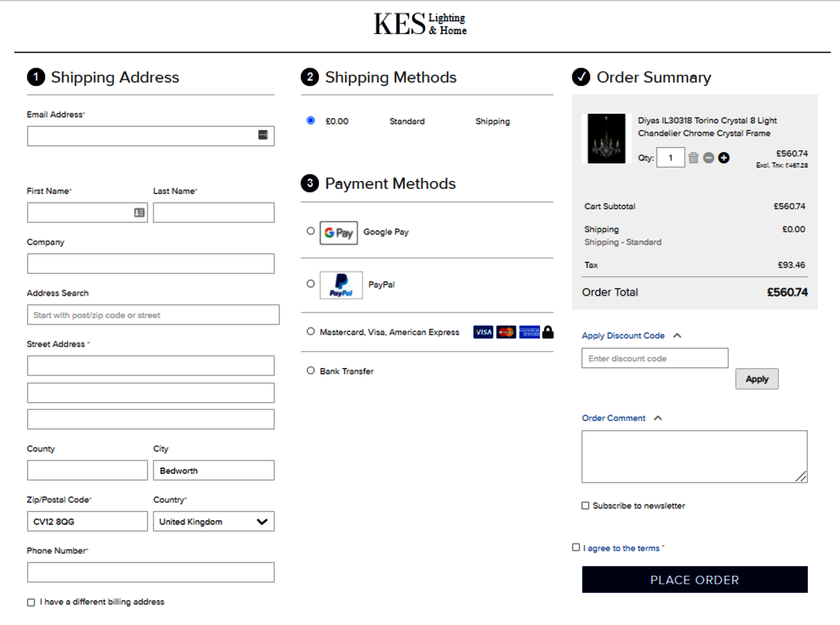Check the Subscribe to newsletter box
Image resolution: width=840 pixels, height=625 pixels.
click(x=585, y=506)
